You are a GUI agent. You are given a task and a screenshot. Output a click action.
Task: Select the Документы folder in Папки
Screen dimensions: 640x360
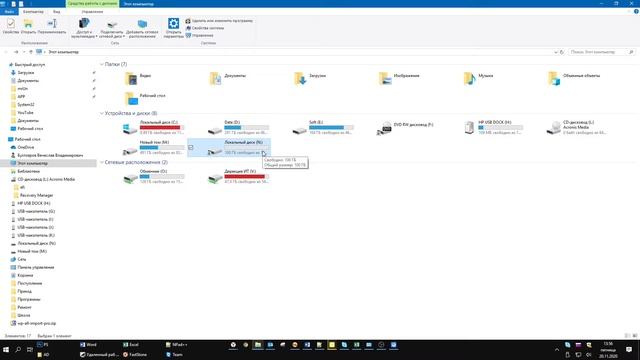[x=215, y=78]
